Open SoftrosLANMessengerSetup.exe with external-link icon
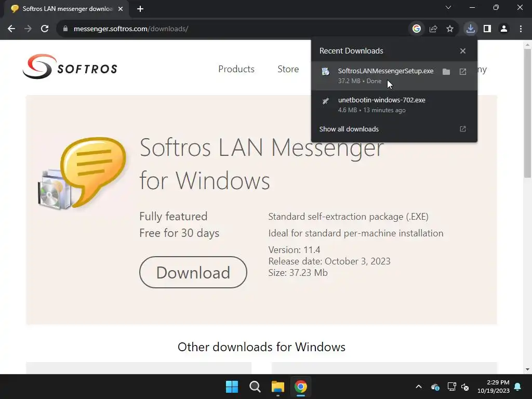The image size is (532, 399). pyautogui.click(x=463, y=72)
